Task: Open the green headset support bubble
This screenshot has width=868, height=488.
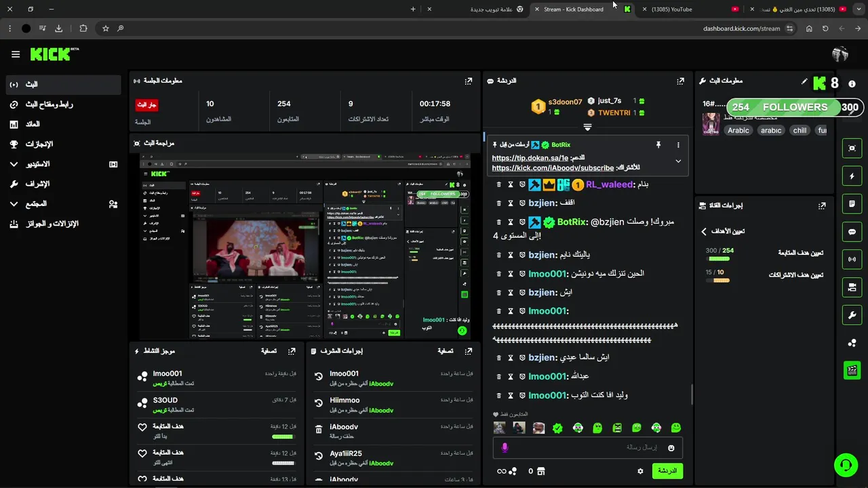Action: click(x=846, y=465)
